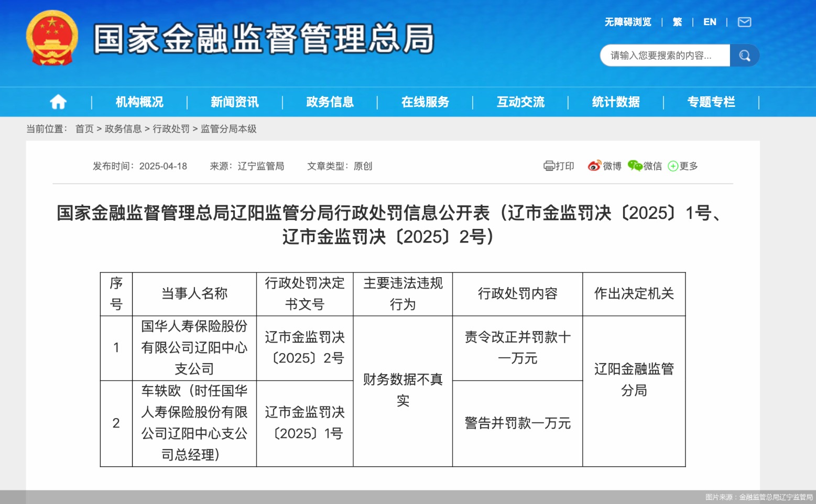Open 无障碍浏览 accessibility mode

pyautogui.click(x=627, y=22)
